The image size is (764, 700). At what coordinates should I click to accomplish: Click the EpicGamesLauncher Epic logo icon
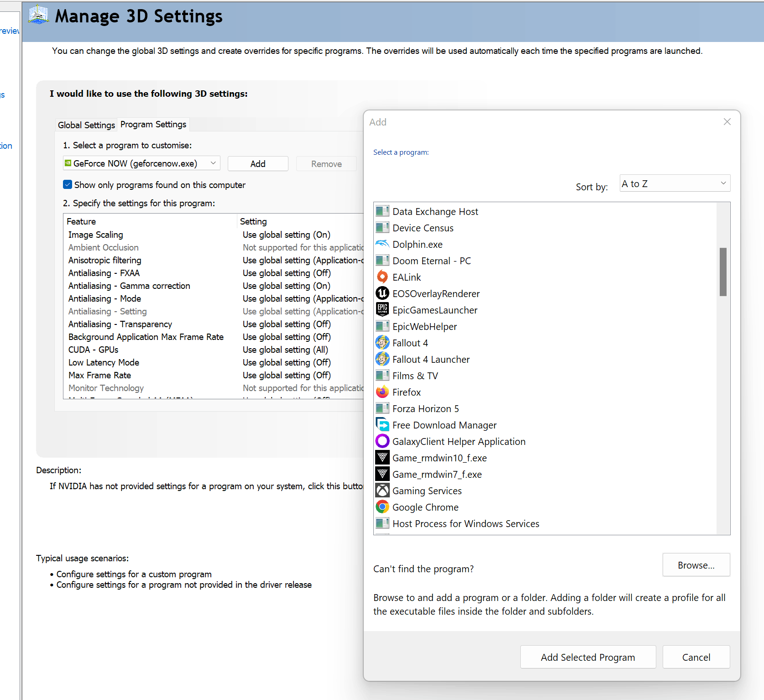point(382,310)
